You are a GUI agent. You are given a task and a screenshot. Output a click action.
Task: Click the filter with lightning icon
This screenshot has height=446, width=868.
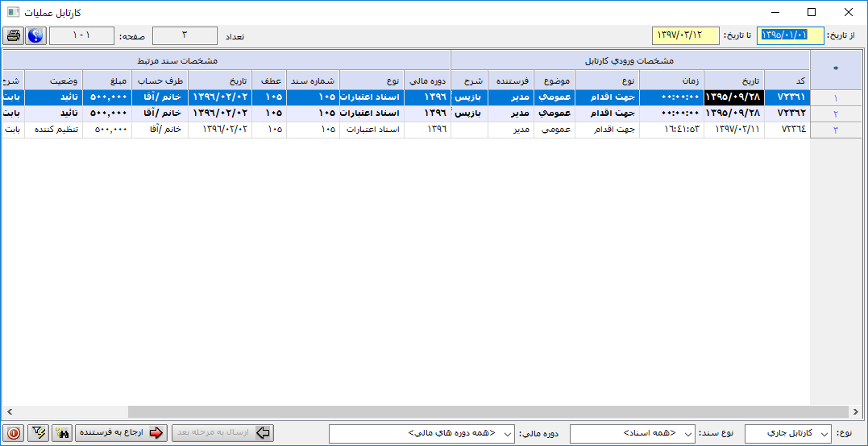click(38, 433)
